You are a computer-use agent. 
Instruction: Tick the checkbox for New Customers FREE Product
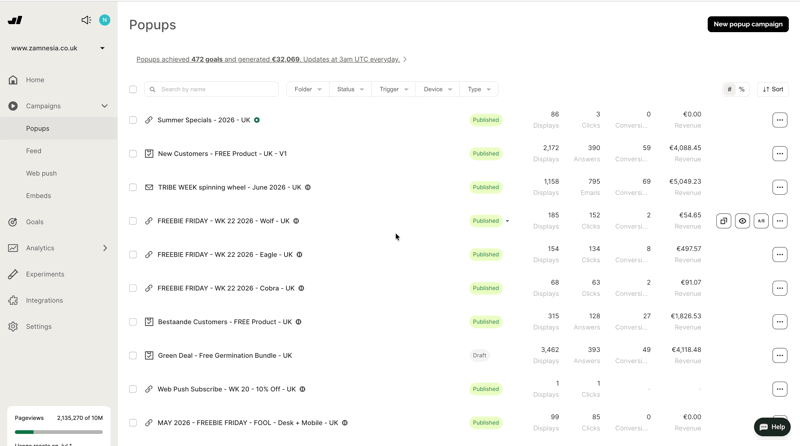(133, 154)
